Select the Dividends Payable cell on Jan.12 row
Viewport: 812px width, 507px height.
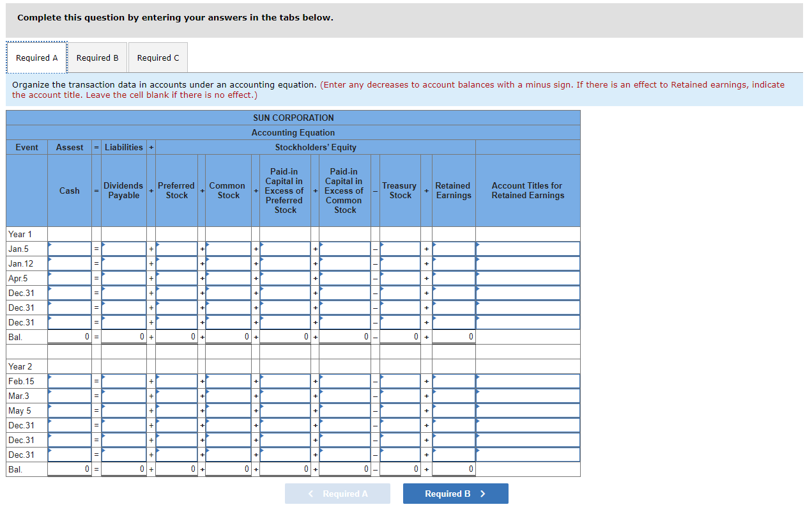point(123,263)
